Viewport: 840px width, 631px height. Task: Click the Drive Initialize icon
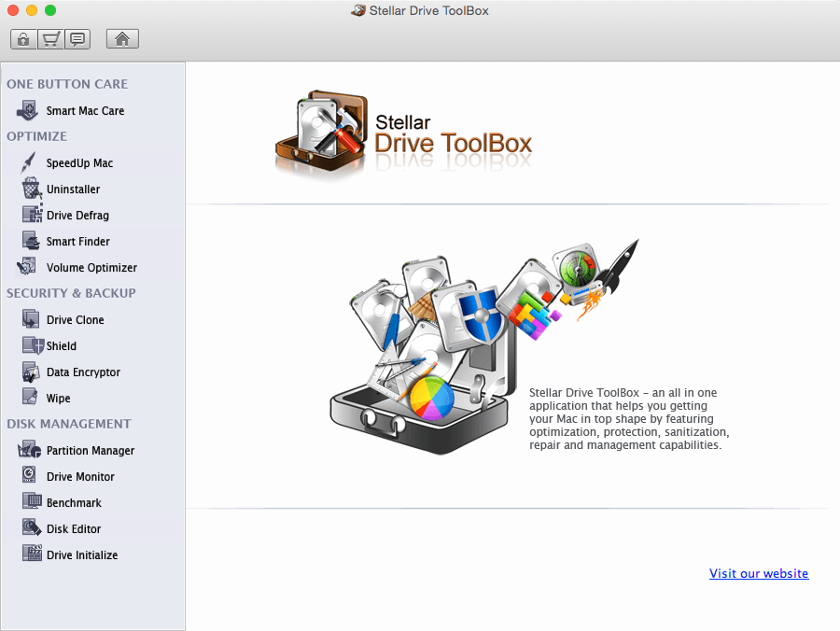(32, 554)
